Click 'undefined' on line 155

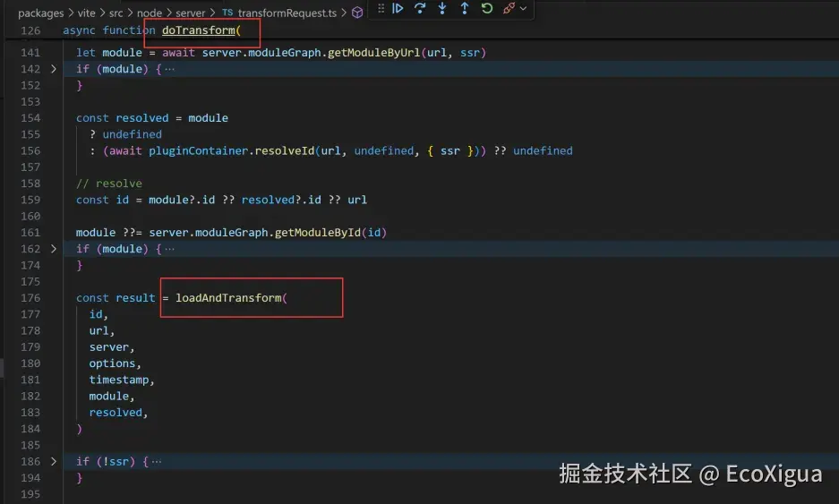point(133,133)
